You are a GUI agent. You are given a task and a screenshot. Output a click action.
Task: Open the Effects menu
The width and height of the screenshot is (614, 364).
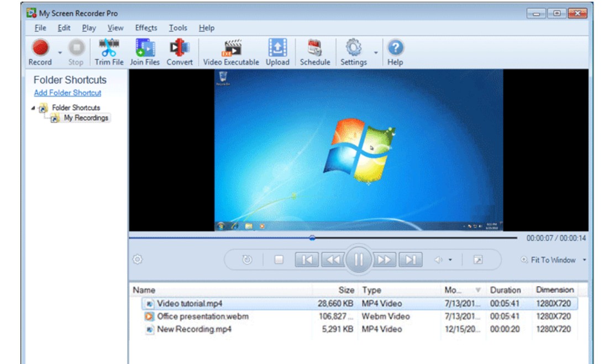[146, 28]
